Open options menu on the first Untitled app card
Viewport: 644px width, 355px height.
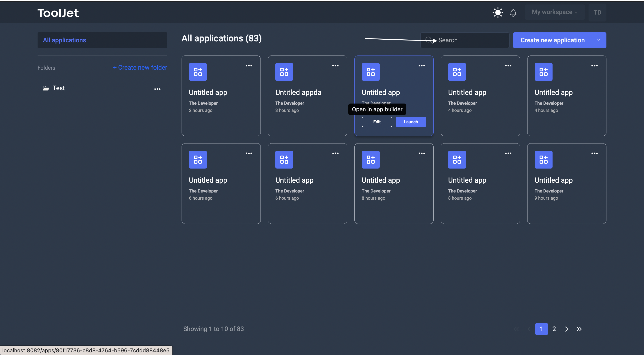click(249, 66)
